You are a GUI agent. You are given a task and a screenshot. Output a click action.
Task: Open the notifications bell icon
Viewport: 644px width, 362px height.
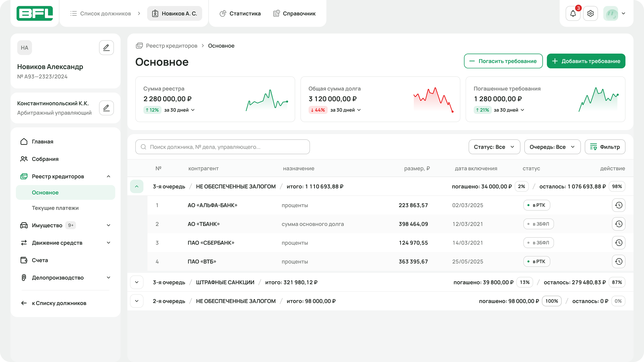tap(573, 13)
